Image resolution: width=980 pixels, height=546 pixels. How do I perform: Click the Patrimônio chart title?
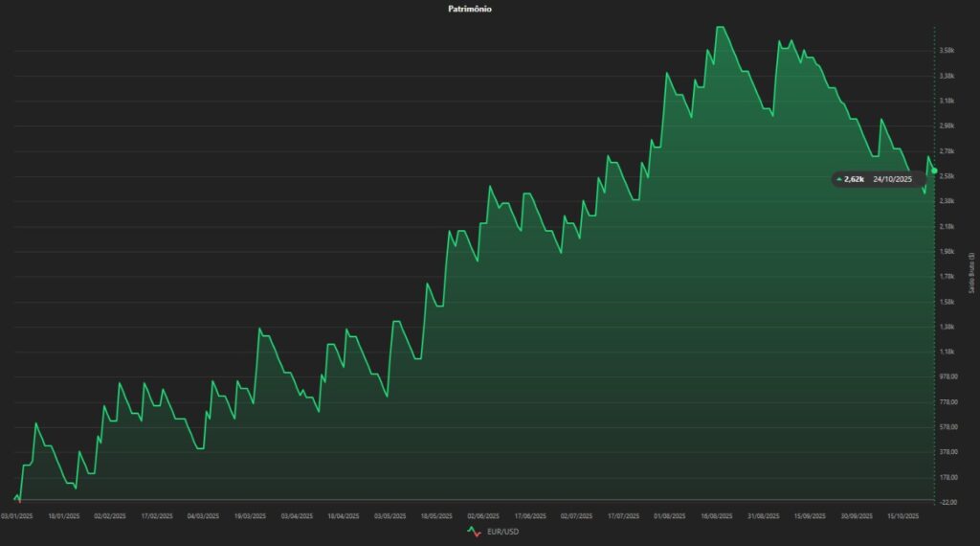pos(470,9)
